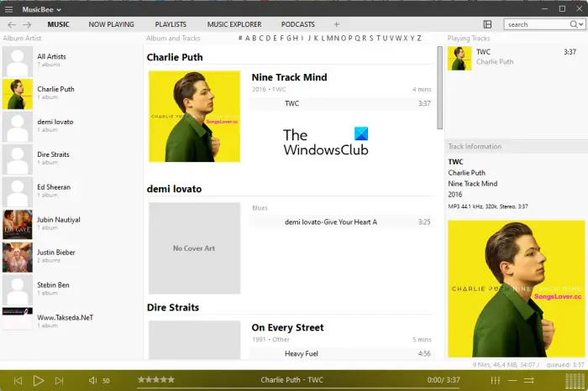Click the playback progress bar
The height and width of the screenshot is (391, 588).
tap(298, 388)
